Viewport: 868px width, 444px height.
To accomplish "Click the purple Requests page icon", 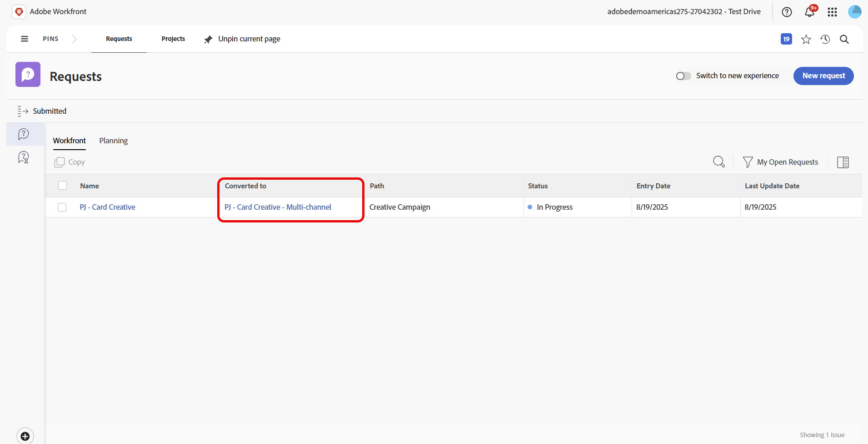I will pyautogui.click(x=28, y=75).
